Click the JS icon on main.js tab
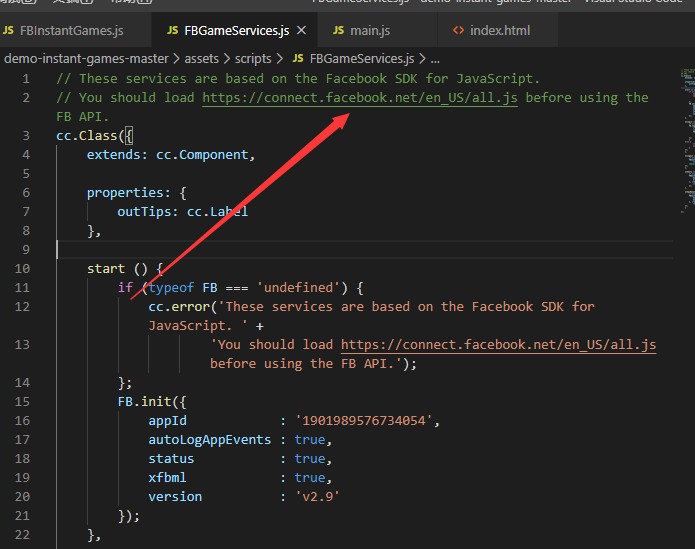 [x=339, y=30]
